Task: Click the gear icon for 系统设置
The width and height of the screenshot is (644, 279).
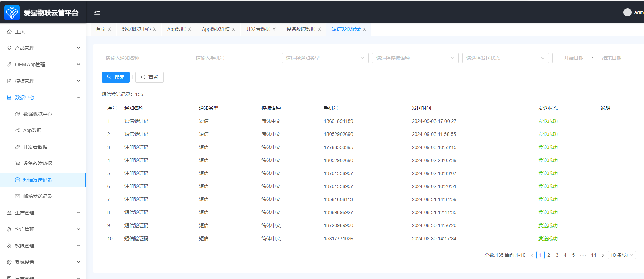Action: point(9,262)
